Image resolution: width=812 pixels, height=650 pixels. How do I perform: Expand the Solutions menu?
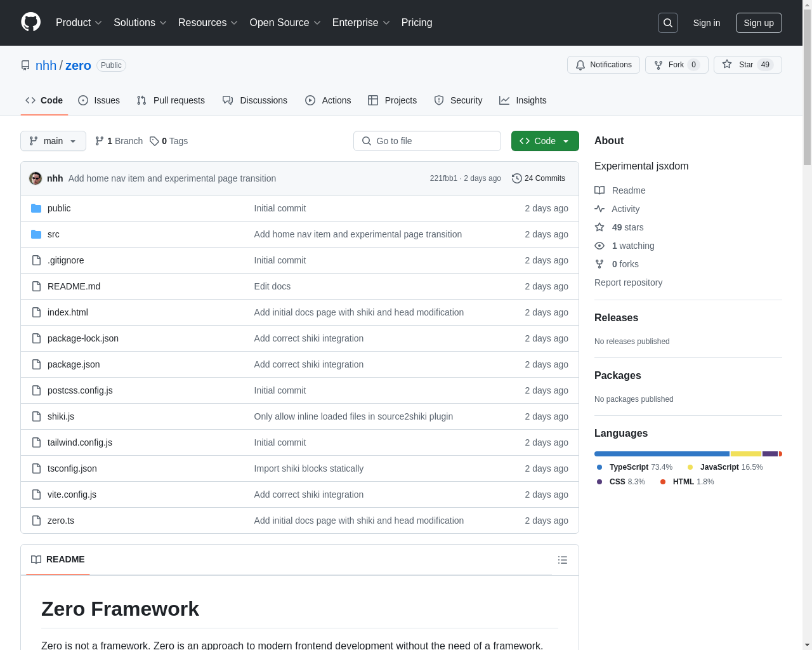[140, 23]
